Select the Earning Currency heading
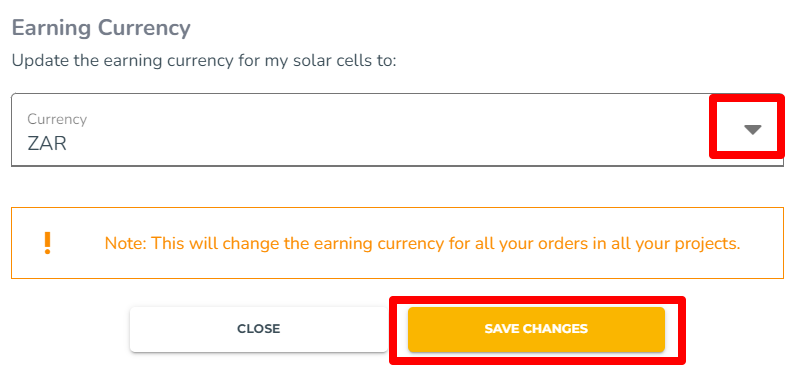 click(101, 28)
